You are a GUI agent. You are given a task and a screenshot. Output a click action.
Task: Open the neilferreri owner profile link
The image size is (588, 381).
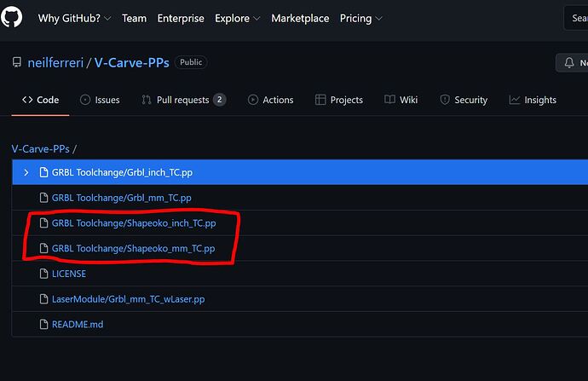[x=55, y=62]
